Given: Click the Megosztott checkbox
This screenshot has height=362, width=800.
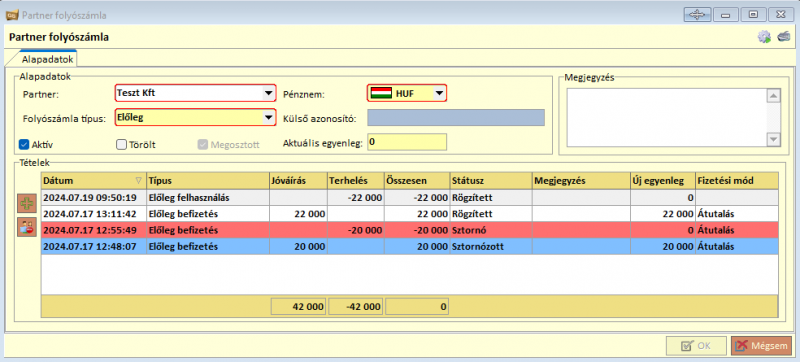Looking at the screenshot, I should (x=202, y=144).
